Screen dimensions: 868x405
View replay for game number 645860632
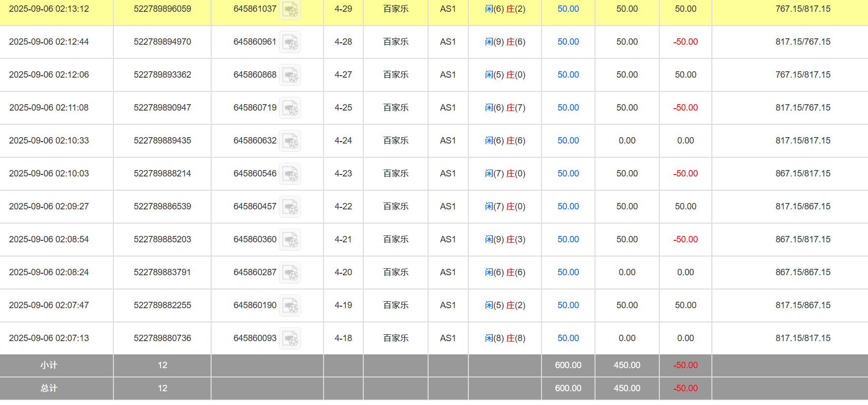290,141
